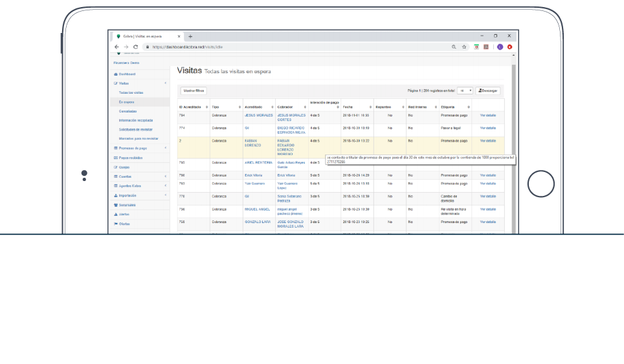Screen dimensions: 624x364
Task: Click the browser profile avatar
Action: 500,47
